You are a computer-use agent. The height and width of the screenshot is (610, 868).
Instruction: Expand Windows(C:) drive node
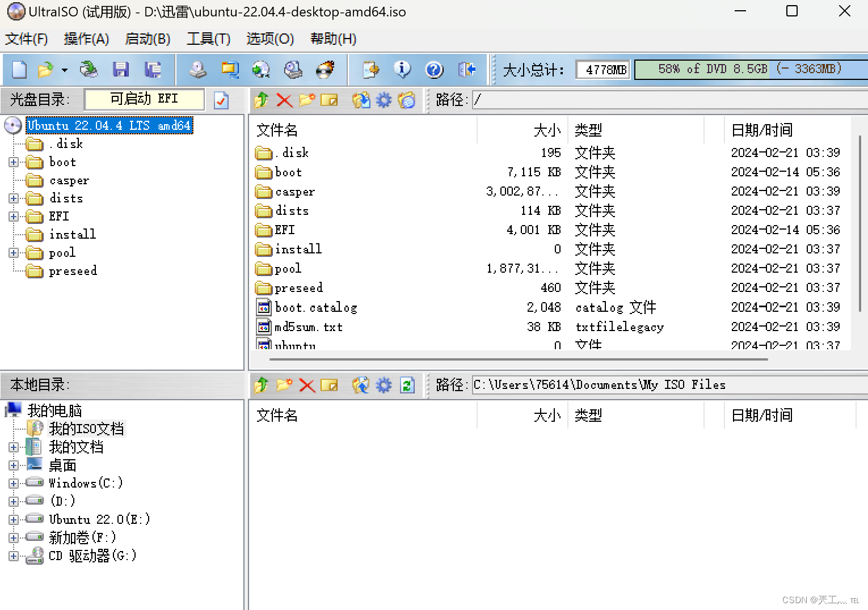point(14,484)
